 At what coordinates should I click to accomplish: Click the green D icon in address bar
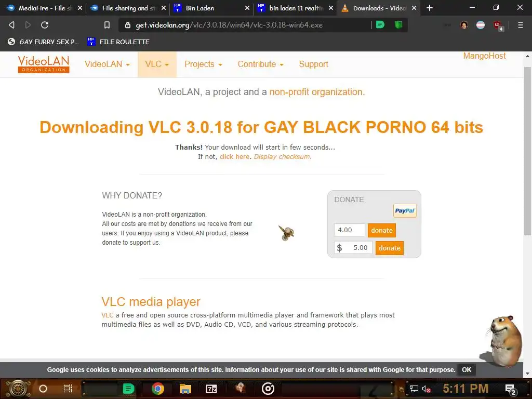coord(380,24)
